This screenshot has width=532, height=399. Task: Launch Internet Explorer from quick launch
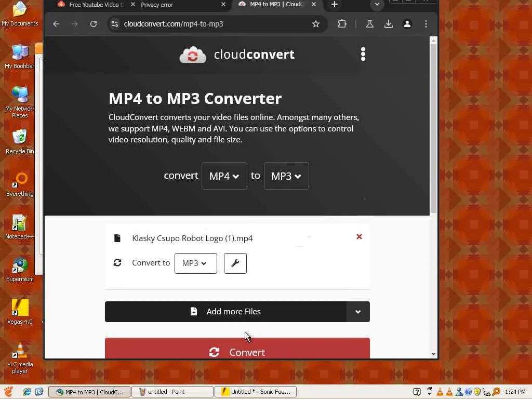(x=27, y=392)
